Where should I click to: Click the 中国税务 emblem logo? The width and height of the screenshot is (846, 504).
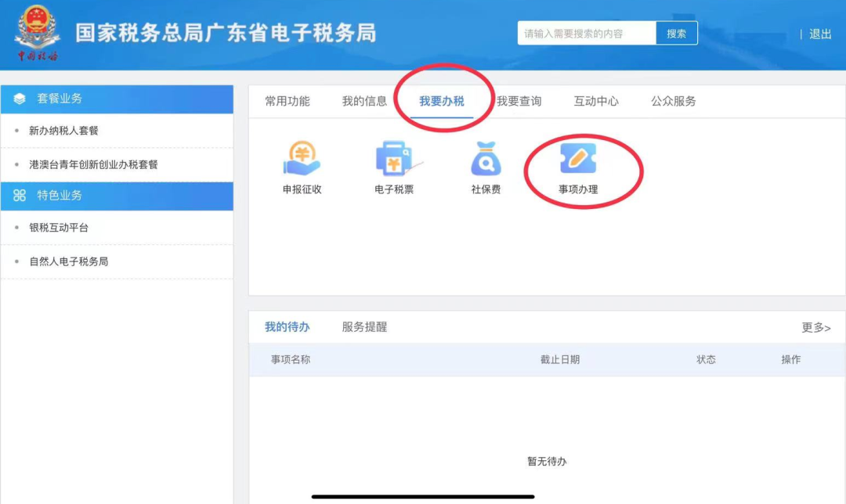pyautogui.click(x=38, y=32)
